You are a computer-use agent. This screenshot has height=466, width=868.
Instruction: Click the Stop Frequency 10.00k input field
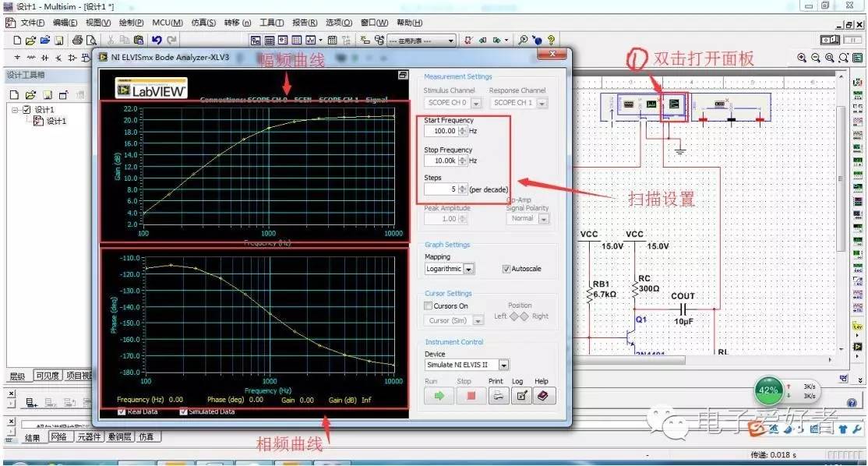point(441,161)
